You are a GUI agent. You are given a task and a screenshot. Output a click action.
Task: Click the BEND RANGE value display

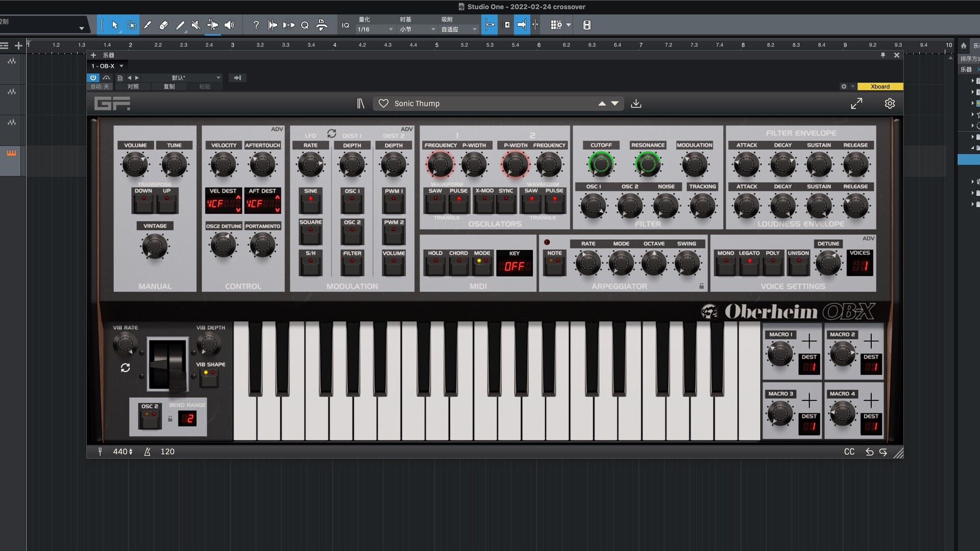coord(187,419)
